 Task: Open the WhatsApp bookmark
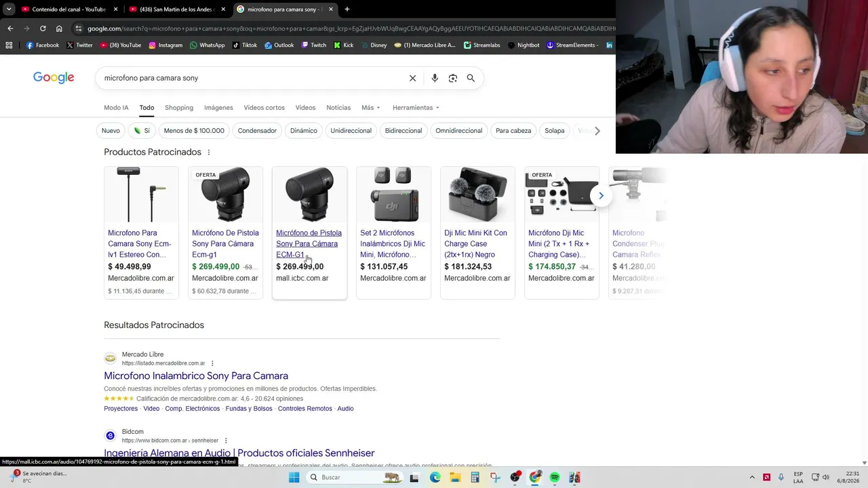click(x=207, y=45)
